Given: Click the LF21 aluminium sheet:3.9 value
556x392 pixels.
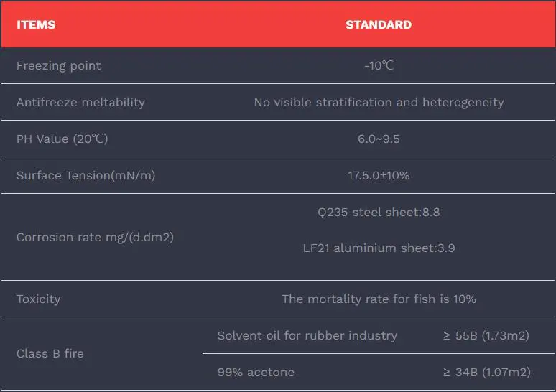Looking at the screenshot, I should click(x=379, y=248).
